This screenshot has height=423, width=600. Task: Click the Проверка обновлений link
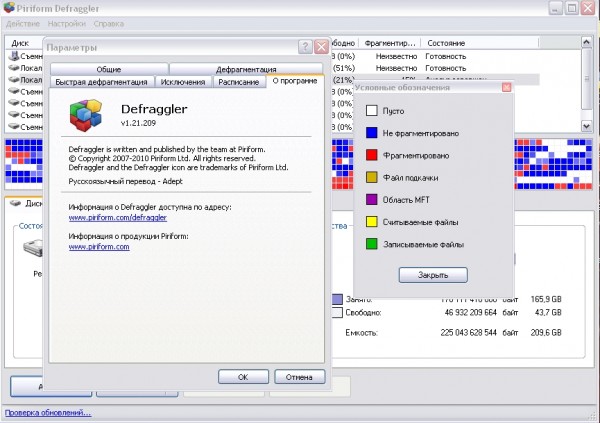click(48, 413)
